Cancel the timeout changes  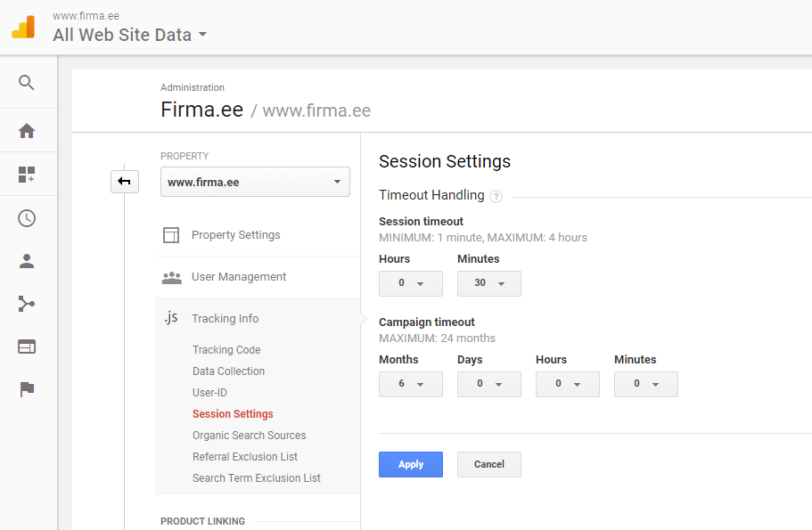(488, 464)
